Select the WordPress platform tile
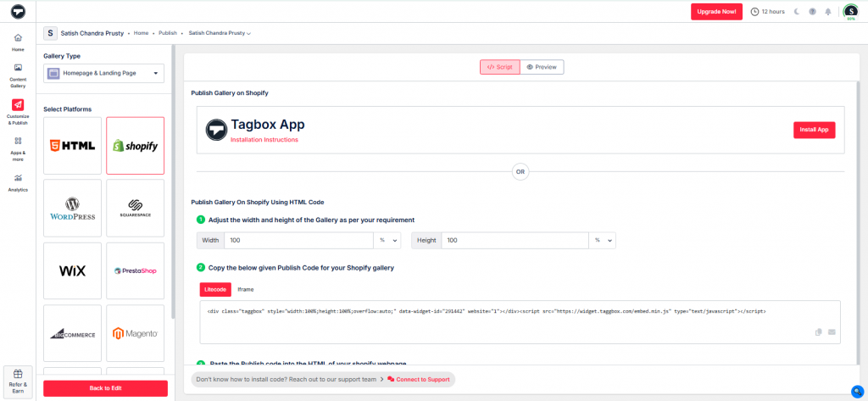868x401 pixels. pyautogui.click(x=73, y=209)
